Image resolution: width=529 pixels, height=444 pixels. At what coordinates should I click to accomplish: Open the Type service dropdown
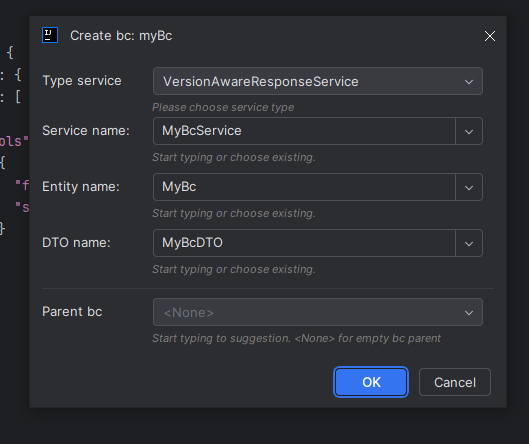(x=318, y=81)
